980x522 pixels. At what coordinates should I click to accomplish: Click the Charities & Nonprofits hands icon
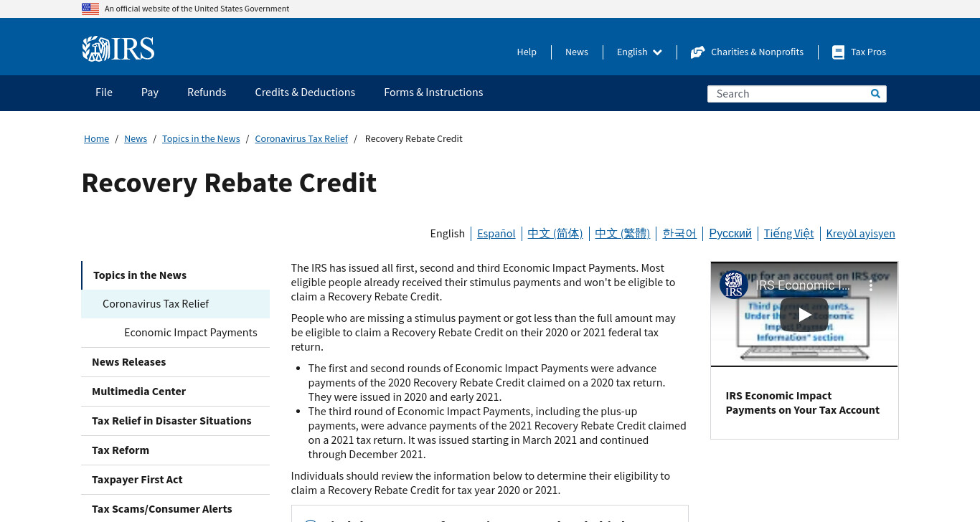[697, 52]
